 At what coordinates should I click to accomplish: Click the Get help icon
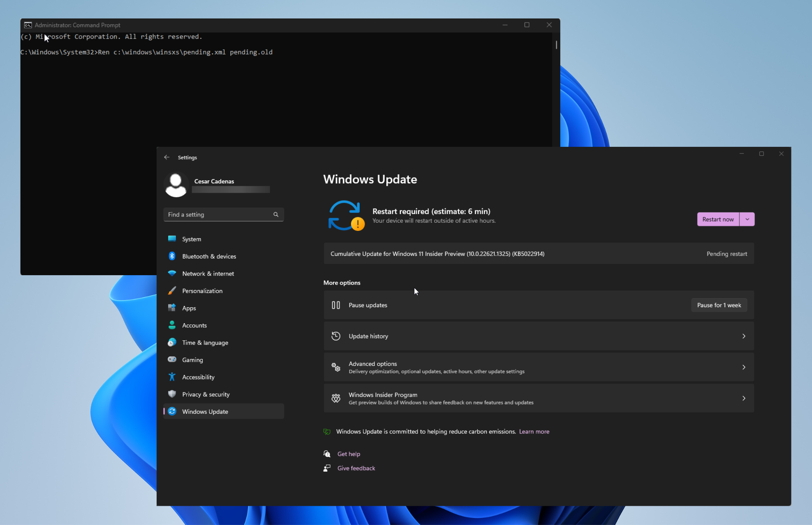coord(327,454)
